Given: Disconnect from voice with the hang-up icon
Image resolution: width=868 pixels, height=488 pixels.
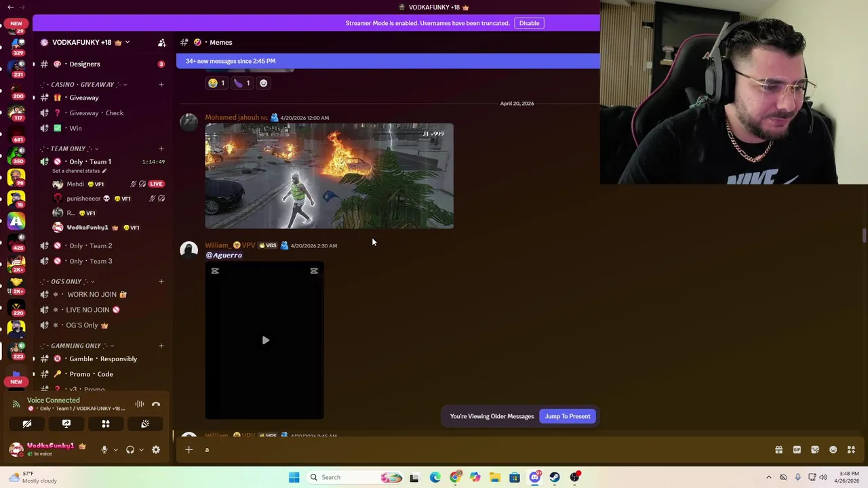Looking at the screenshot, I should (x=156, y=404).
